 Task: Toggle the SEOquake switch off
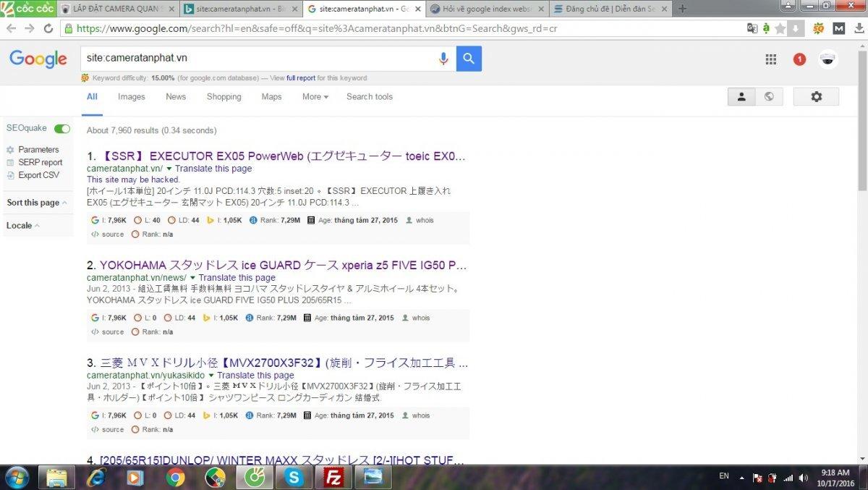[x=62, y=129]
